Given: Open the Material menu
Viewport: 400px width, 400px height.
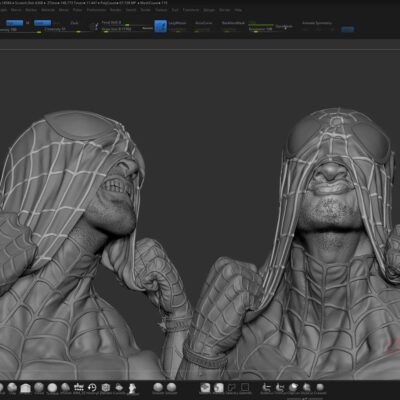Looking at the screenshot, I should (48, 10).
